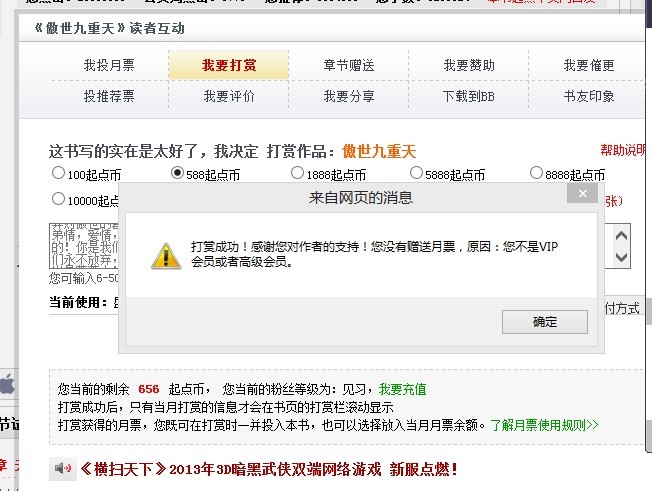Select the 5888起点币 radio option

[416, 173]
